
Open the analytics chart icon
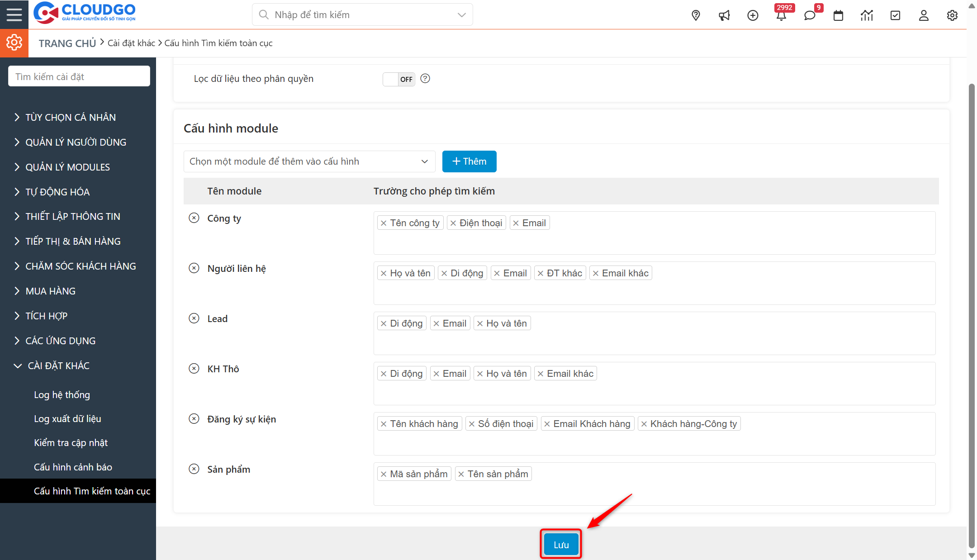[x=867, y=15]
